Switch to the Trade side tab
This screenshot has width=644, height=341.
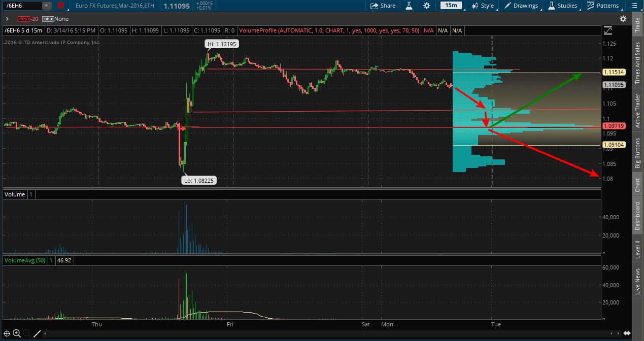[638, 25]
